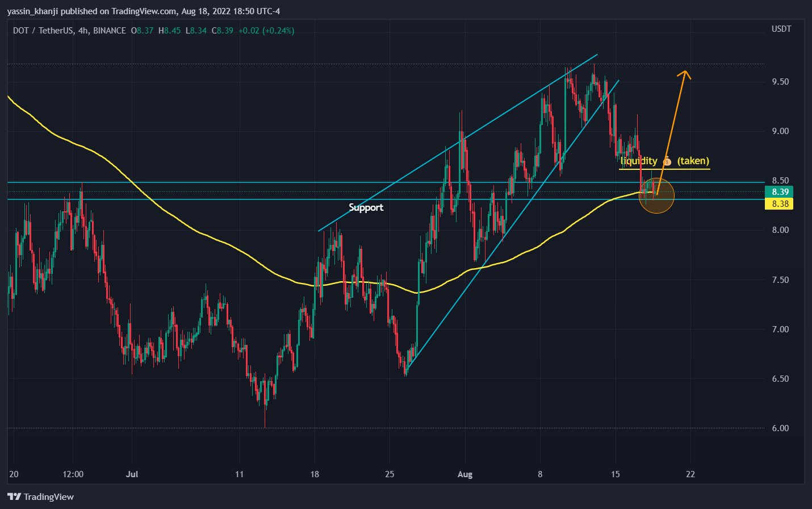Click the 7.50 price axis label
This screenshot has height=509, width=812.
point(780,280)
